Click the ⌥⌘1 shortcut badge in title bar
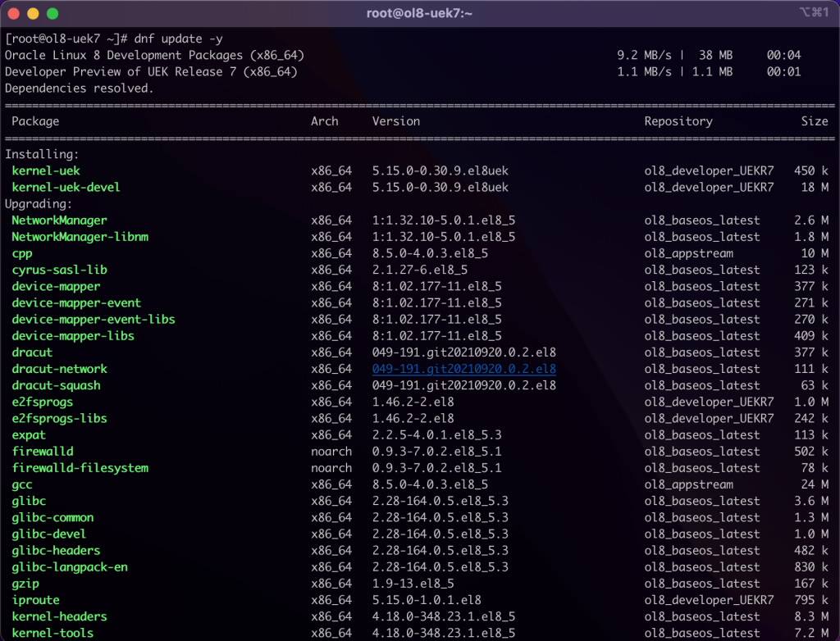The height and width of the screenshot is (641, 840). point(811,13)
